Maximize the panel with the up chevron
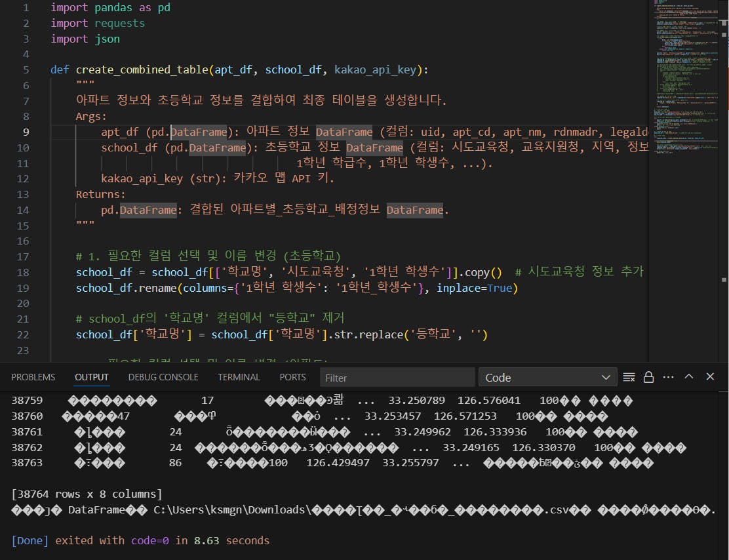The image size is (729, 560). (689, 377)
